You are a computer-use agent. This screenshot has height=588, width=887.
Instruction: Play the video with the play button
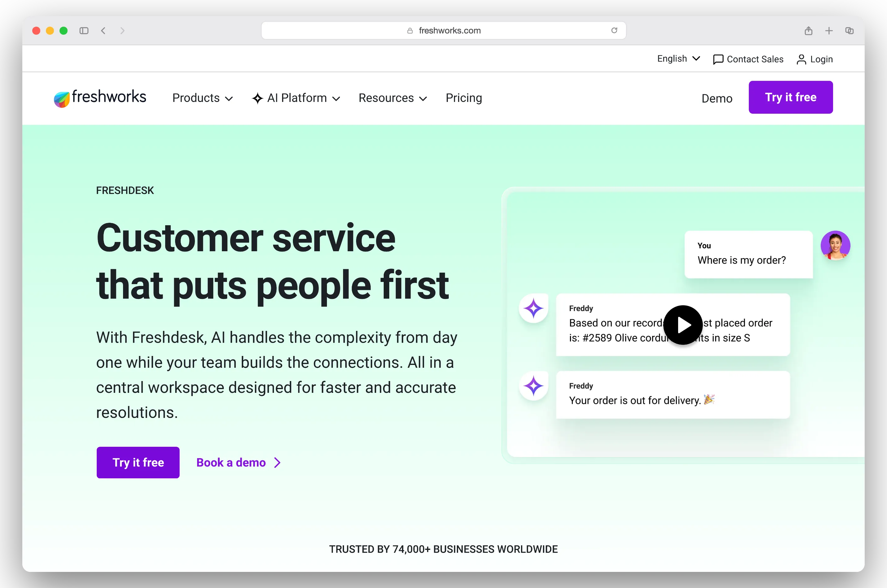(x=682, y=325)
